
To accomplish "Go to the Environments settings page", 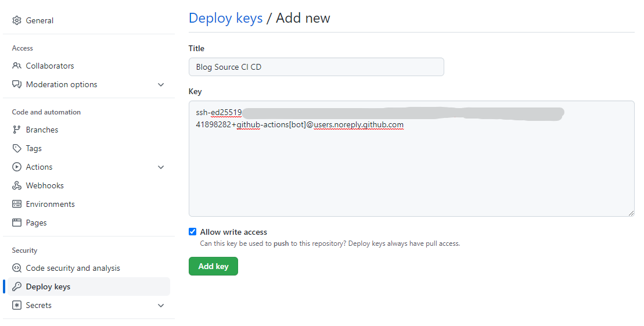I will [50, 204].
